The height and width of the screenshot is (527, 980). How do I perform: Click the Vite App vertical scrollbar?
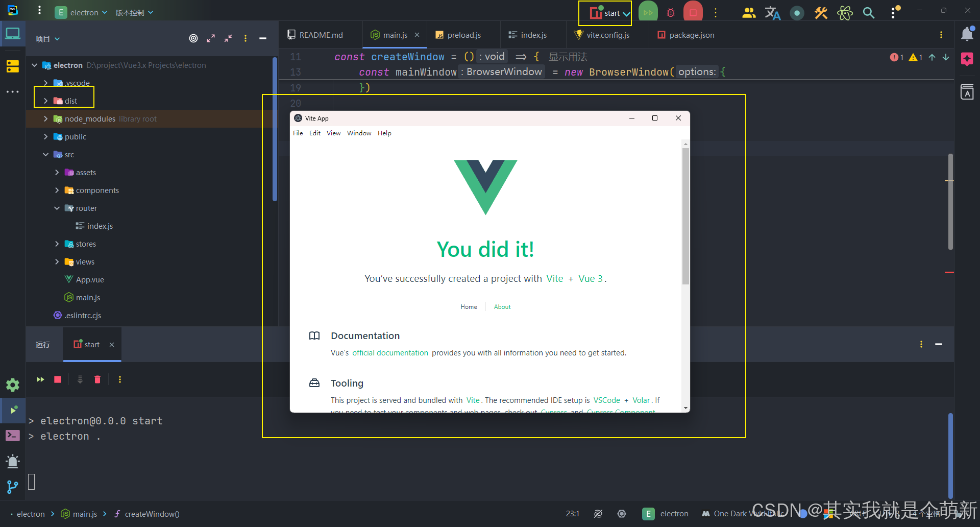(685, 217)
